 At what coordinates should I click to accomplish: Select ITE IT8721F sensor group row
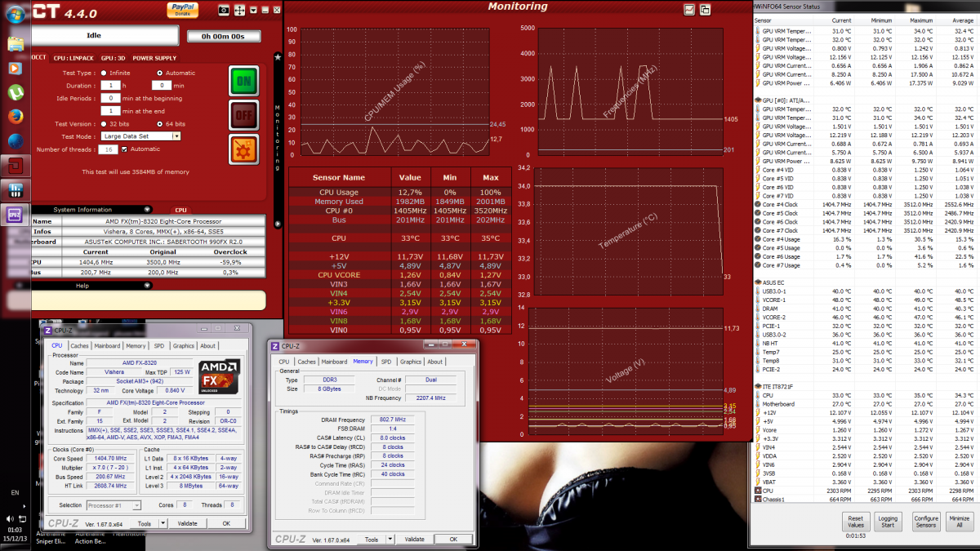pos(865,386)
